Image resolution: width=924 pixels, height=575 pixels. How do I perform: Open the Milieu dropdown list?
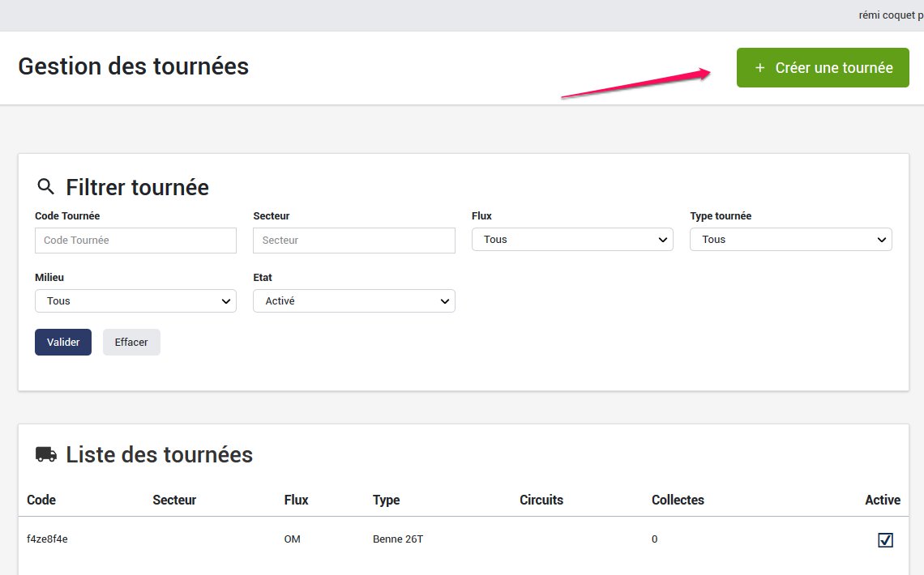pyautogui.click(x=135, y=301)
